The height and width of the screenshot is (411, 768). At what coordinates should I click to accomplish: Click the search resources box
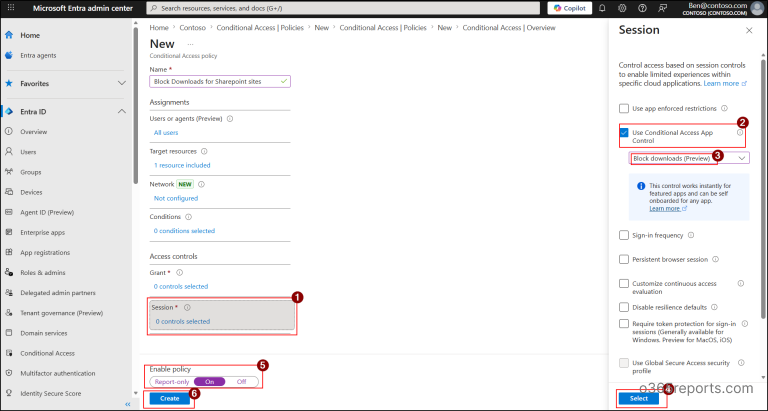coord(343,8)
